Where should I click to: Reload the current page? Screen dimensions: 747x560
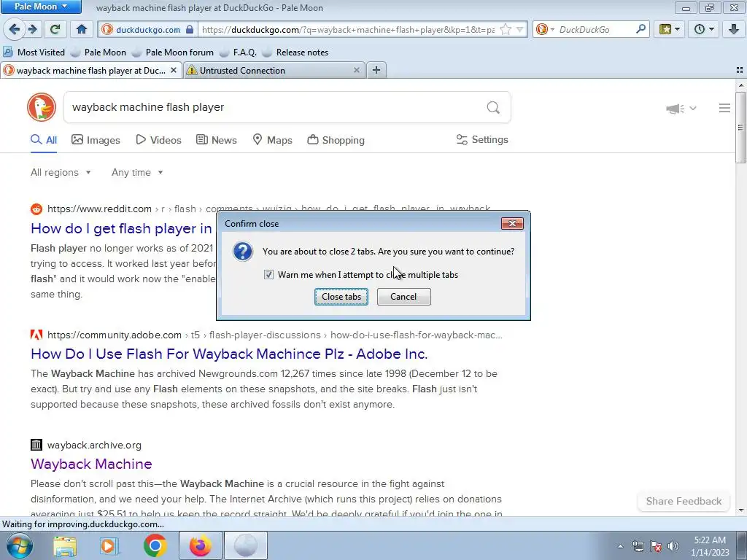click(55, 29)
